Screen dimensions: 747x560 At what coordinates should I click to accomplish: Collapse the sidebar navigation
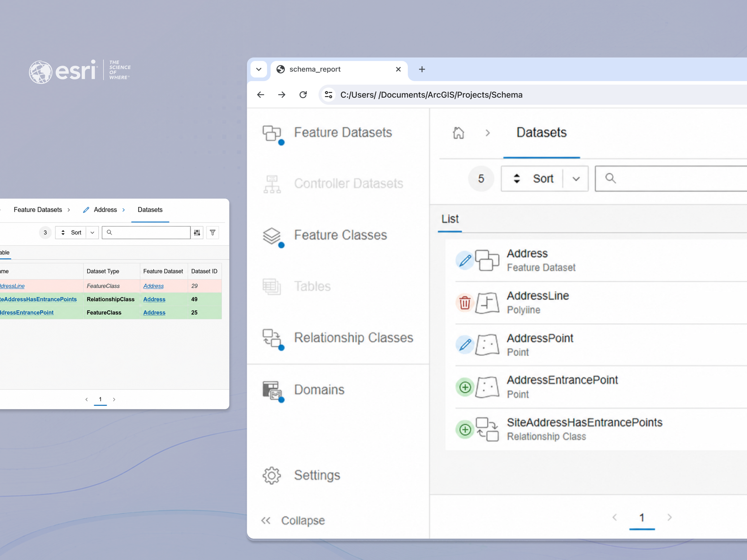coord(293,521)
